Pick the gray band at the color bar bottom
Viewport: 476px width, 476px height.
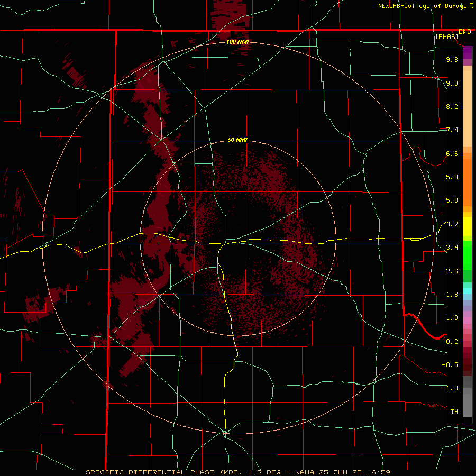coord(467,405)
